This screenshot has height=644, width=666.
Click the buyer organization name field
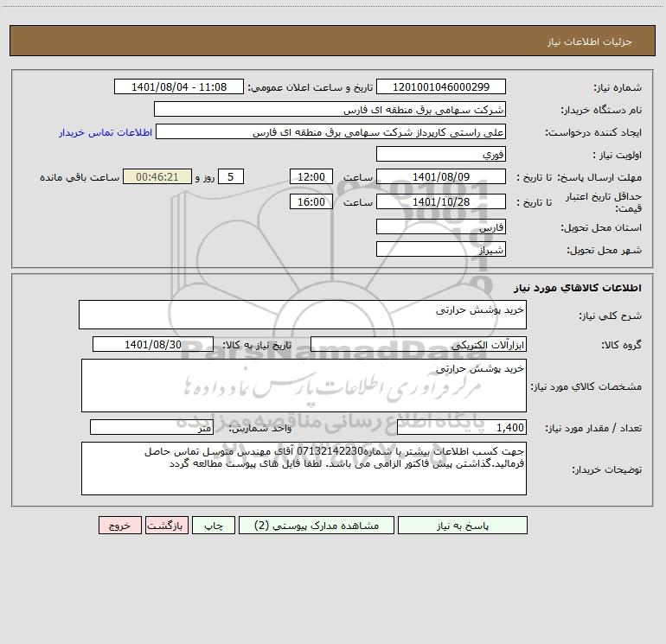click(x=330, y=109)
